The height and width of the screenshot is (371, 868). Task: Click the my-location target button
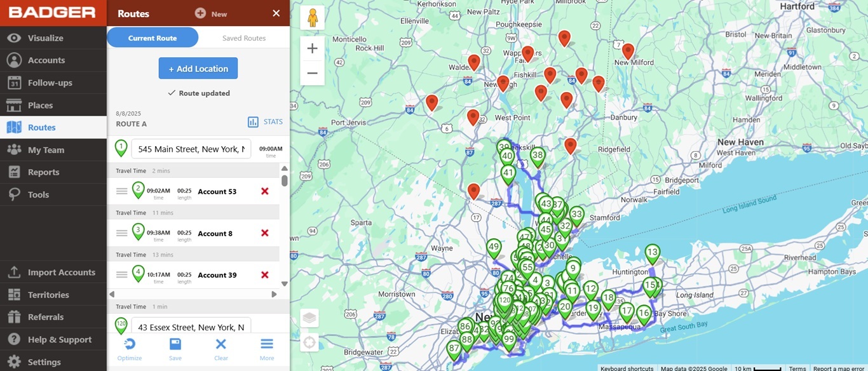click(x=309, y=343)
